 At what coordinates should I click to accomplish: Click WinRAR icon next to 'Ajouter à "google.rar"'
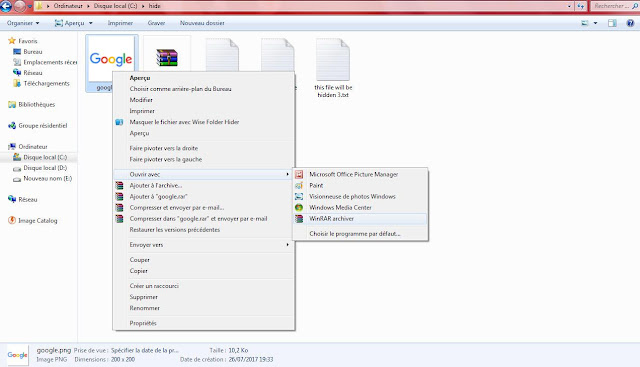[119, 196]
